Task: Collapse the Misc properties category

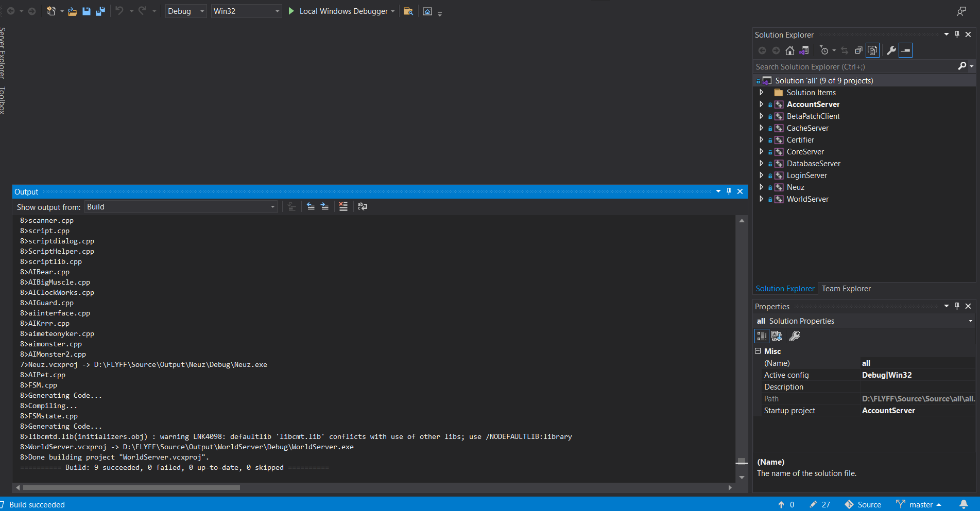Action: pyautogui.click(x=758, y=351)
